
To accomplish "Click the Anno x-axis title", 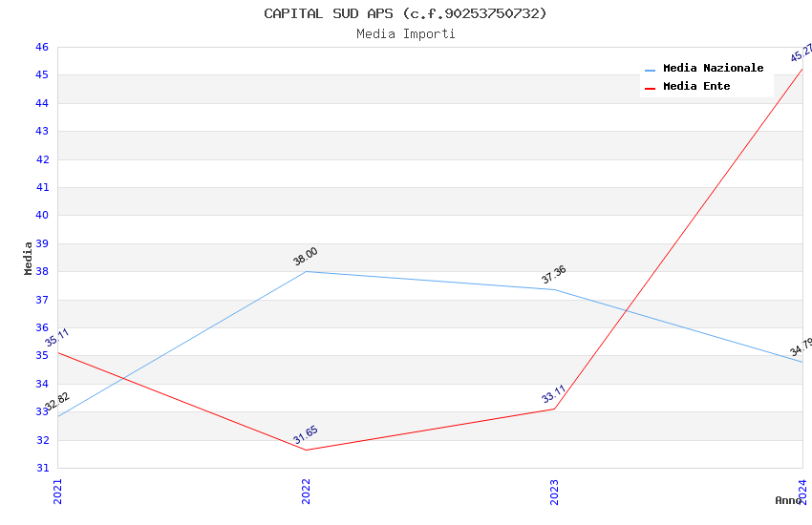I will 788,500.
